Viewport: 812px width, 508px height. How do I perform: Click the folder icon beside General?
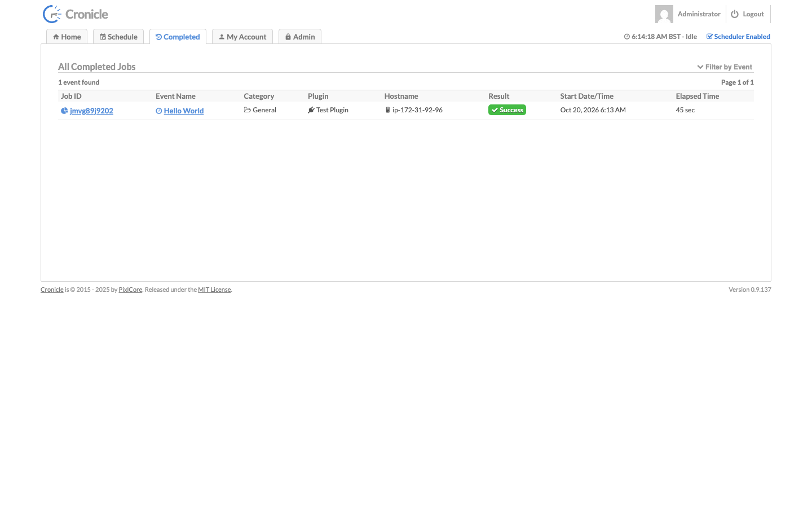(247, 110)
